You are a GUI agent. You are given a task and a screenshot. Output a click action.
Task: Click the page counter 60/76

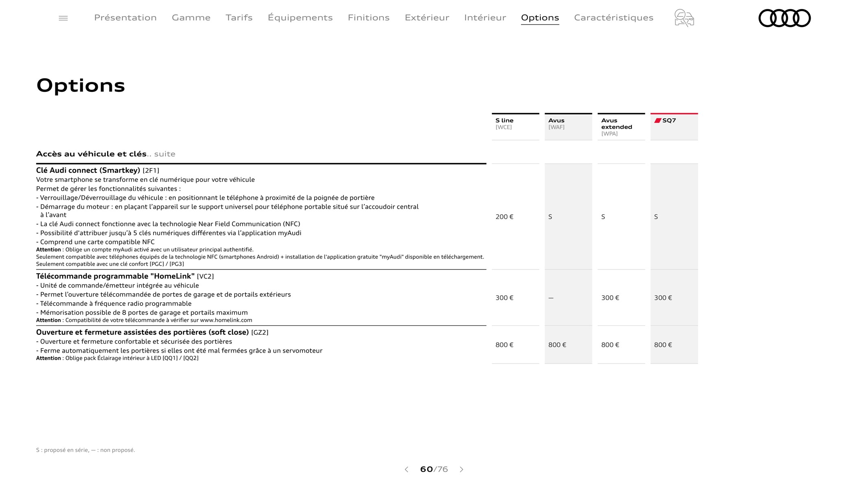[x=434, y=469]
